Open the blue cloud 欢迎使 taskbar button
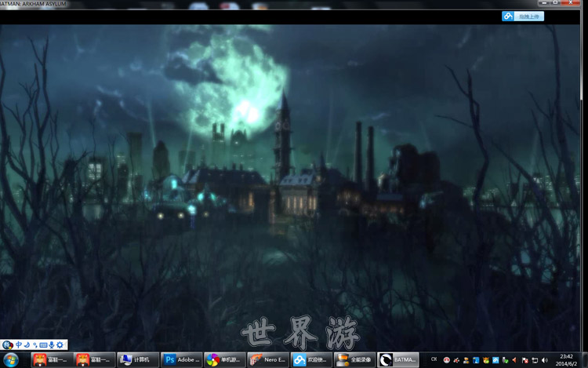 click(x=311, y=359)
